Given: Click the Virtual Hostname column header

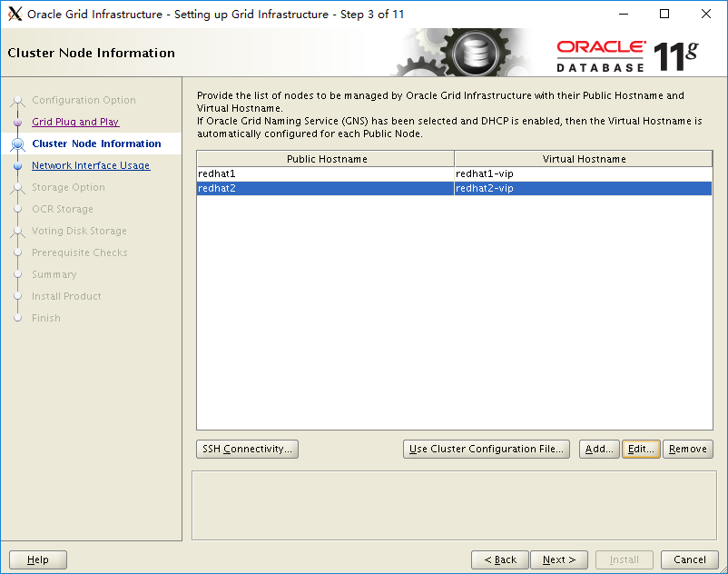Looking at the screenshot, I should coord(584,159).
